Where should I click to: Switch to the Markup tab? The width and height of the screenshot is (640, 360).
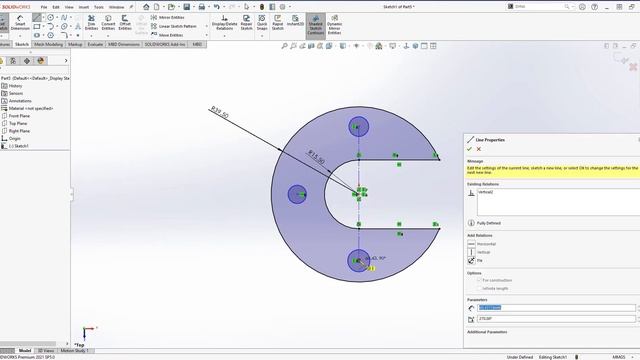pyautogui.click(x=75, y=44)
